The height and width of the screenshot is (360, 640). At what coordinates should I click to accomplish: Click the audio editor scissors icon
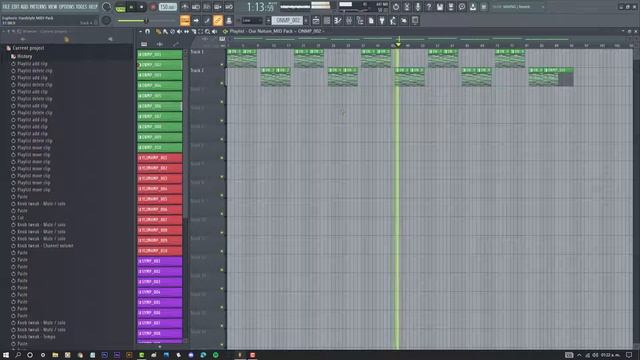(x=407, y=7)
